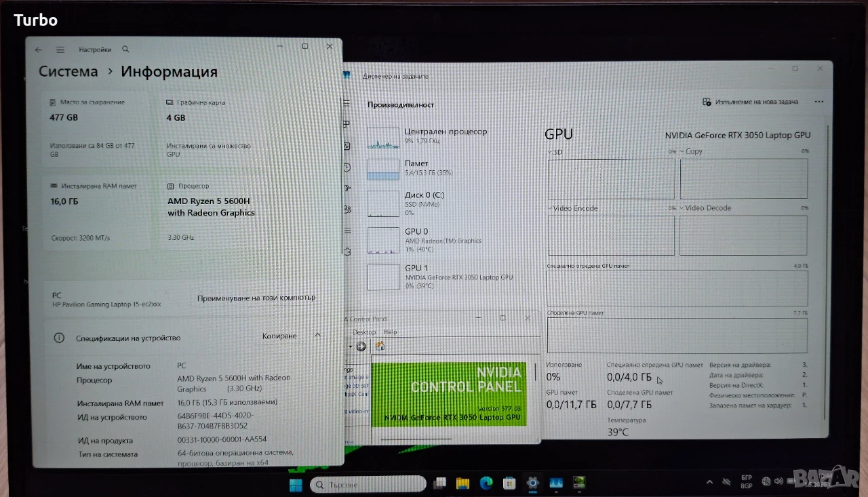
Task: Open the Desktop menu in NVIDIA Control Panel
Action: pos(364,332)
